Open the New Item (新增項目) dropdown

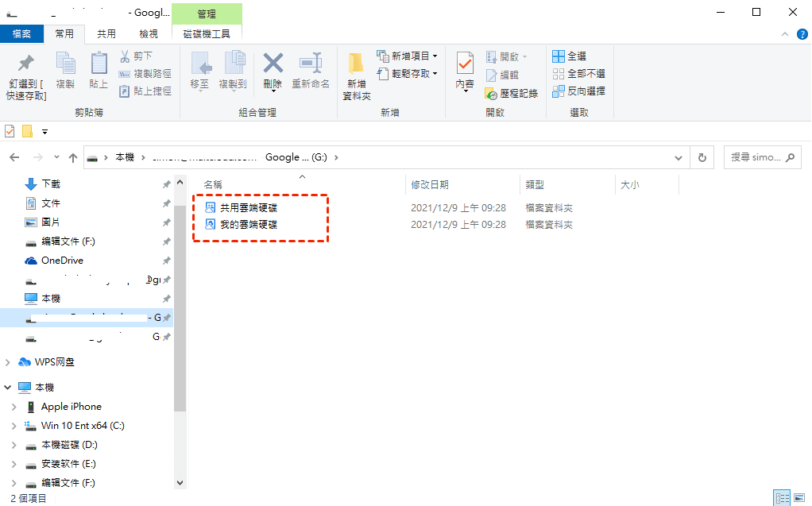click(408, 56)
